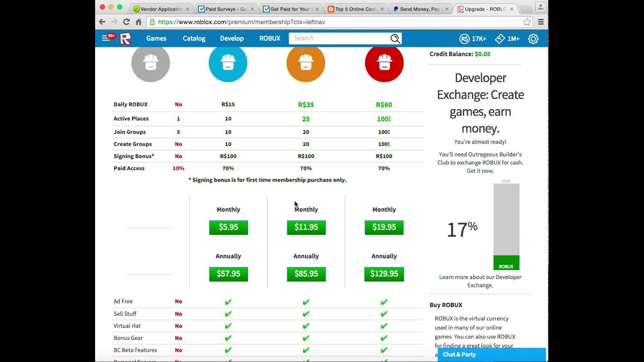Buy the $19.95 monthly plan
This screenshot has height=362, width=644.
point(384,227)
